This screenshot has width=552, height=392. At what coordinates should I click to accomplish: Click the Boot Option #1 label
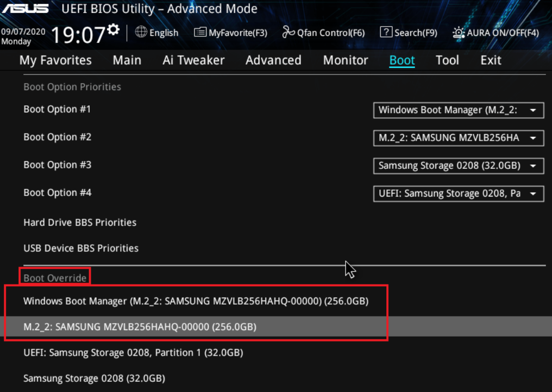[57, 109]
